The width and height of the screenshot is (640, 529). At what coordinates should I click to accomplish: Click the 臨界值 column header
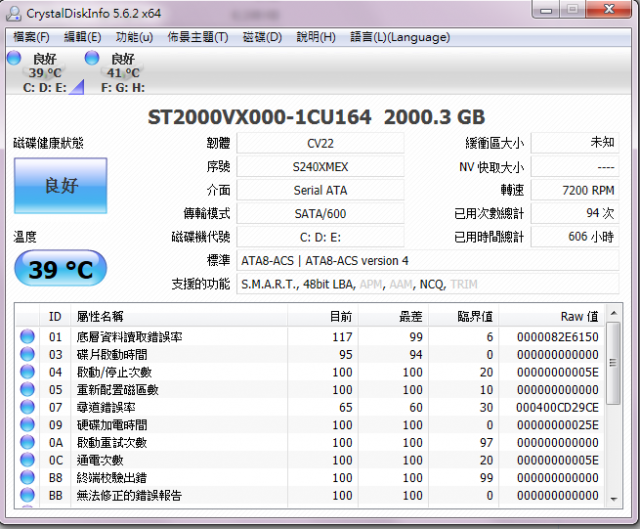(463, 316)
